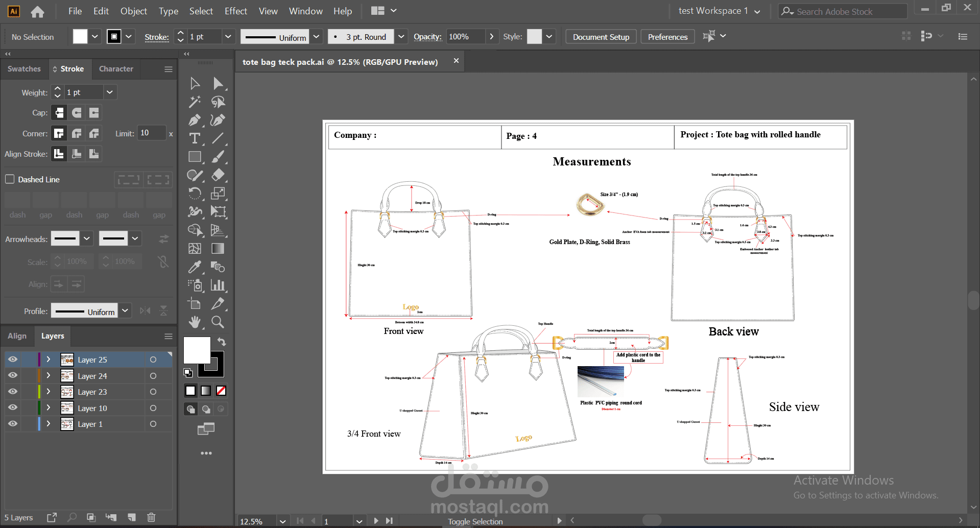Hide Layer 1 visibility eye

pos(13,424)
